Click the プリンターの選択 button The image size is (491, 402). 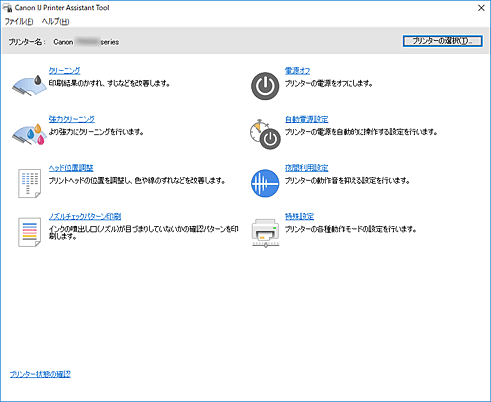(x=442, y=41)
